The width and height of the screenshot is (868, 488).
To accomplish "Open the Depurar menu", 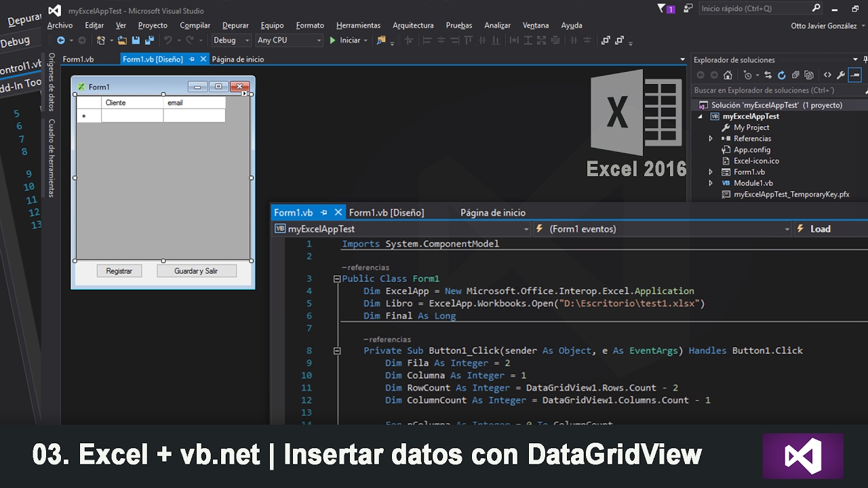I will pos(235,26).
